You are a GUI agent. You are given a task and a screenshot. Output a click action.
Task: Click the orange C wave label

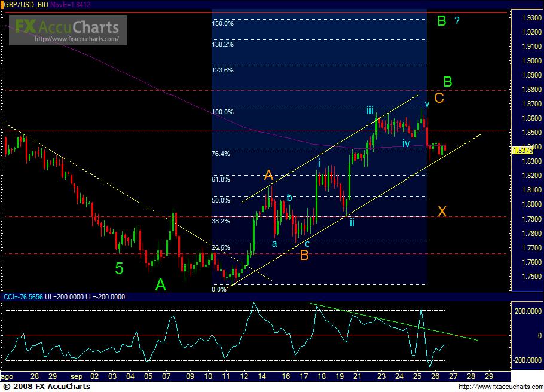[x=438, y=98]
